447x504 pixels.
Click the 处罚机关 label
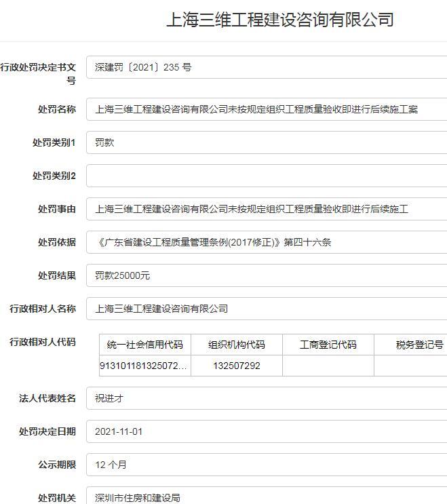click(57, 498)
